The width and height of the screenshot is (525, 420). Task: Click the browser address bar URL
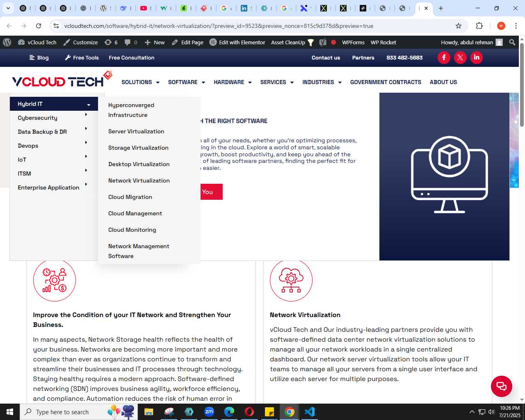click(x=219, y=26)
